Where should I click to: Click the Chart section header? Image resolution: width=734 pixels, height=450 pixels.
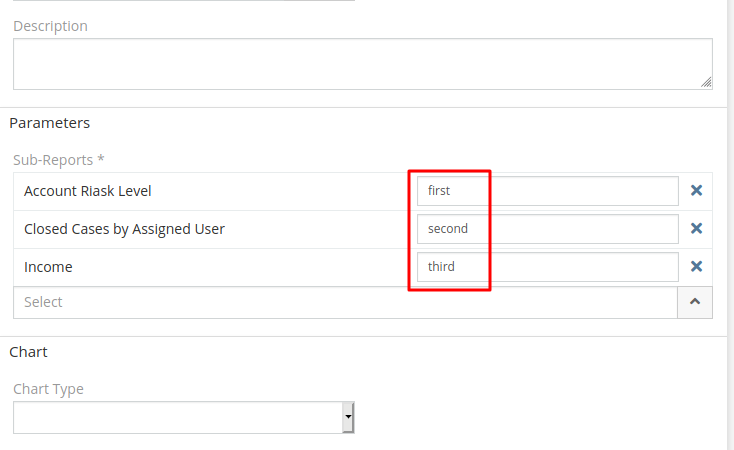coord(28,352)
